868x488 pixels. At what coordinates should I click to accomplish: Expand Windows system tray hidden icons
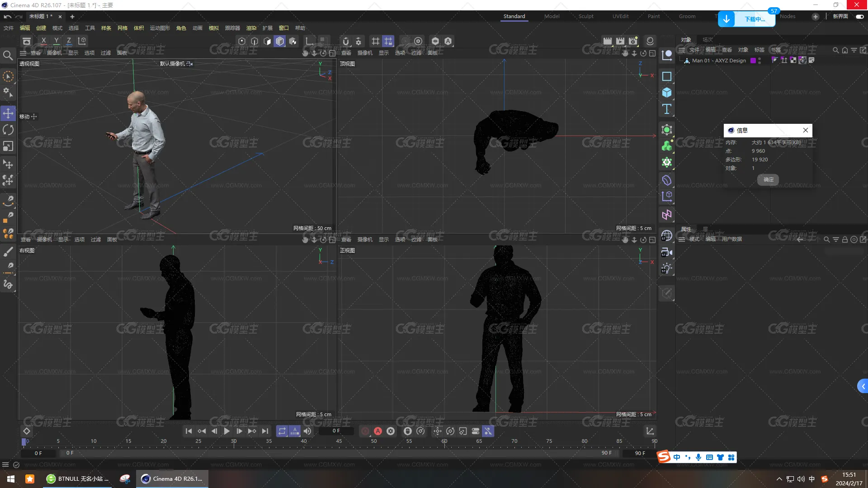(x=779, y=479)
